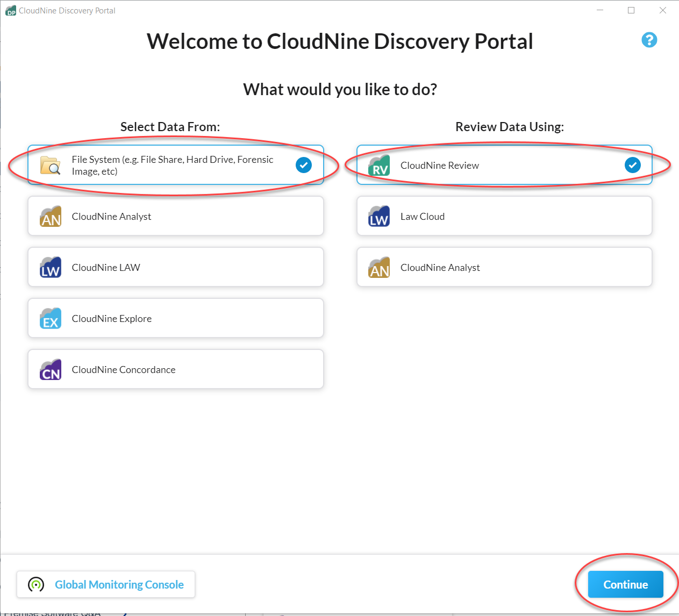Open help via the question mark icon
The image size is (679, 616).
649,40
